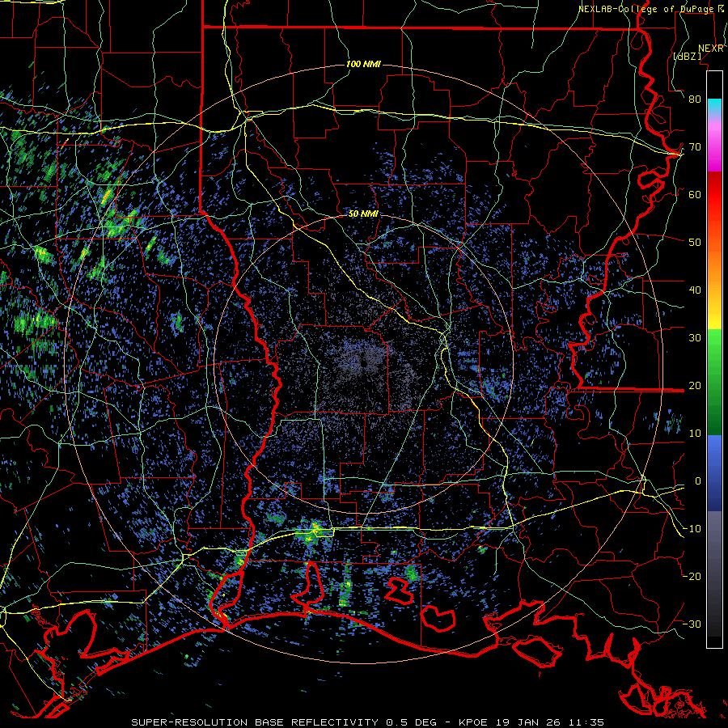This screenshot has width=728, height=728.
Task: Click the cyan band at top of color bar
Action: 714,104
